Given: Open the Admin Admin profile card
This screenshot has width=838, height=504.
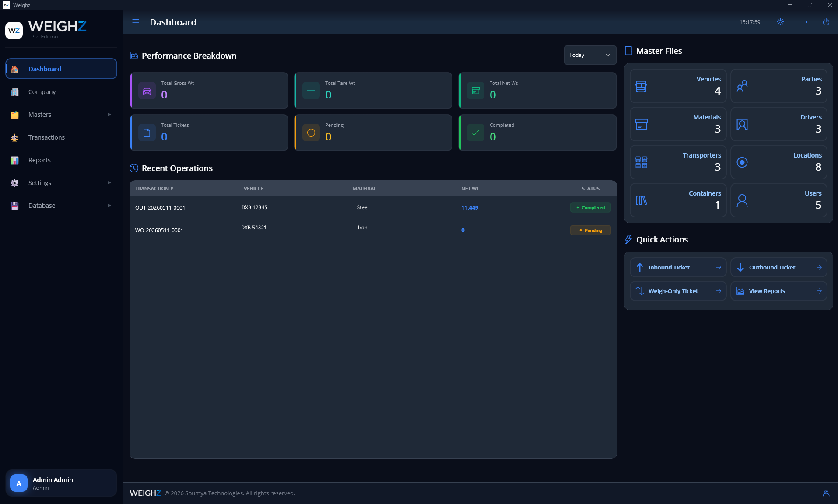Looking at the screenshot, I should pyautogui.click(x=61, y=483).
